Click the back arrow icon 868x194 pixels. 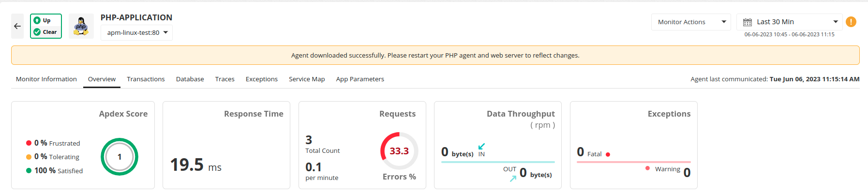pos(17,26)
